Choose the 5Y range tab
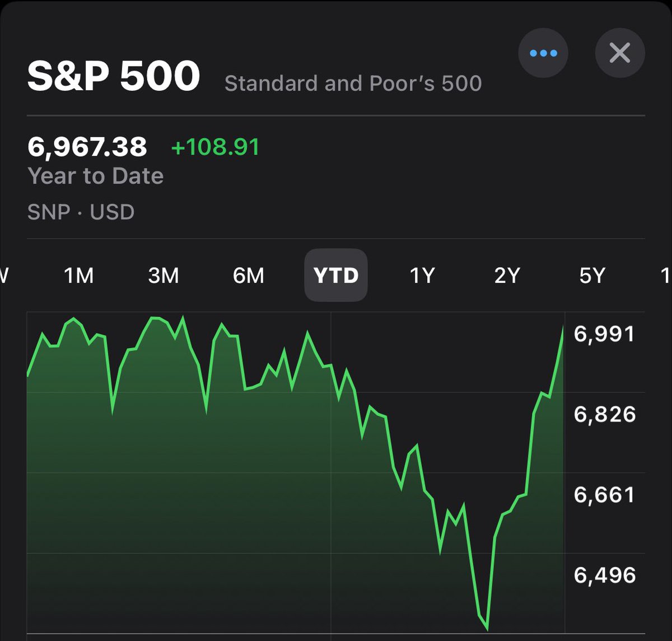This screenshot has width=672, height=641. (592, 275)
